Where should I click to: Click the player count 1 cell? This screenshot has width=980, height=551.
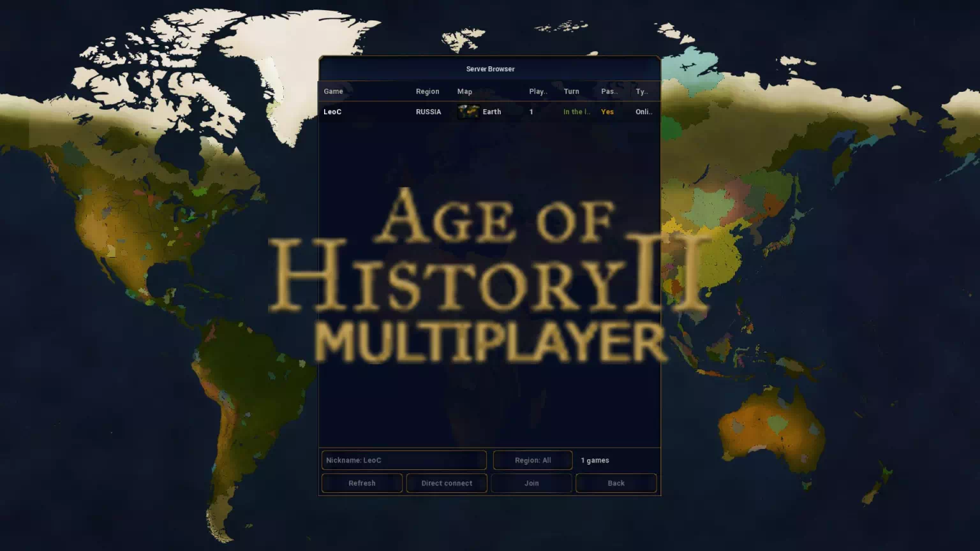tap(531, 112)
